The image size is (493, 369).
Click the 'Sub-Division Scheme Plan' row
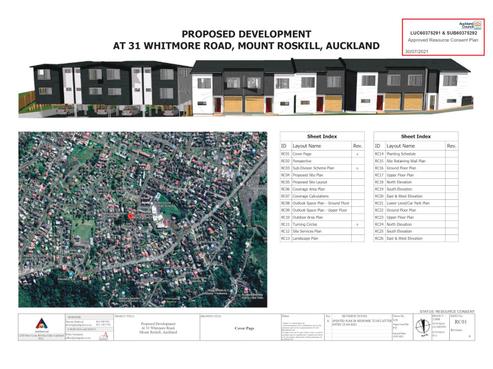point(322,168)
